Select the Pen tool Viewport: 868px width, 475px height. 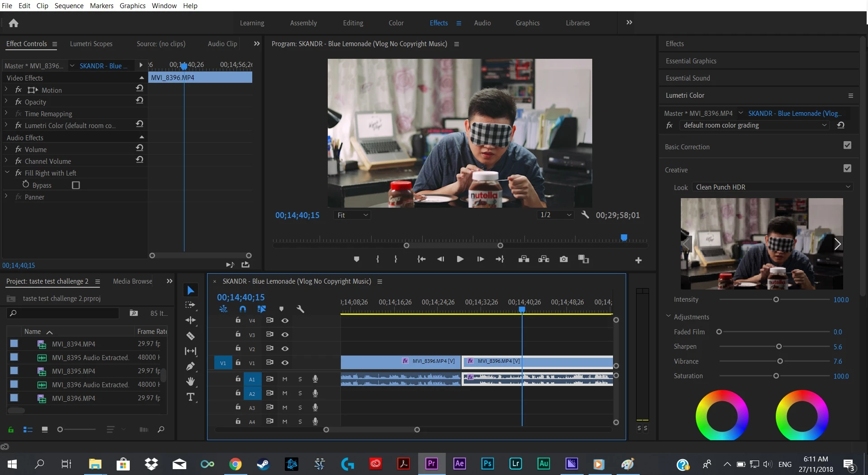pos(190,366)
